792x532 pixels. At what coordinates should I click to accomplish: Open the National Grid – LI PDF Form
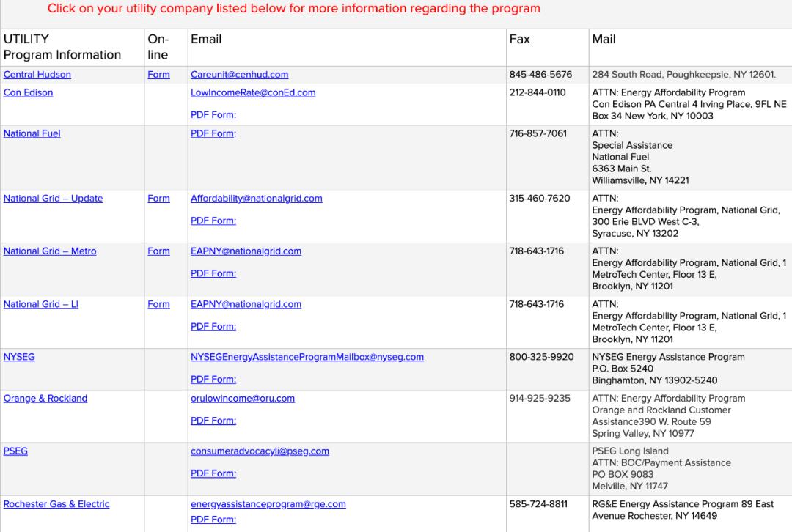[x=213, y=327]
